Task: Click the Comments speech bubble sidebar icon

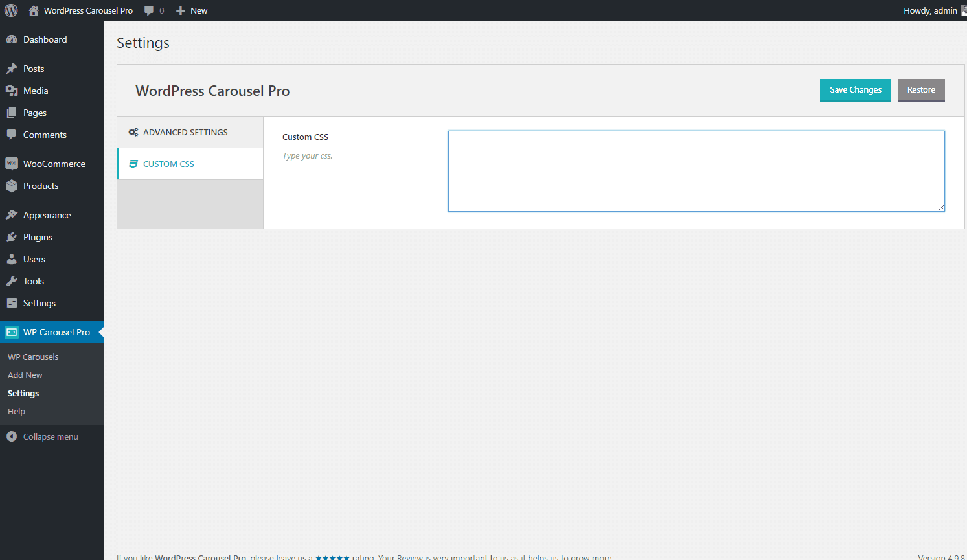Action: [x=12, y=135]
